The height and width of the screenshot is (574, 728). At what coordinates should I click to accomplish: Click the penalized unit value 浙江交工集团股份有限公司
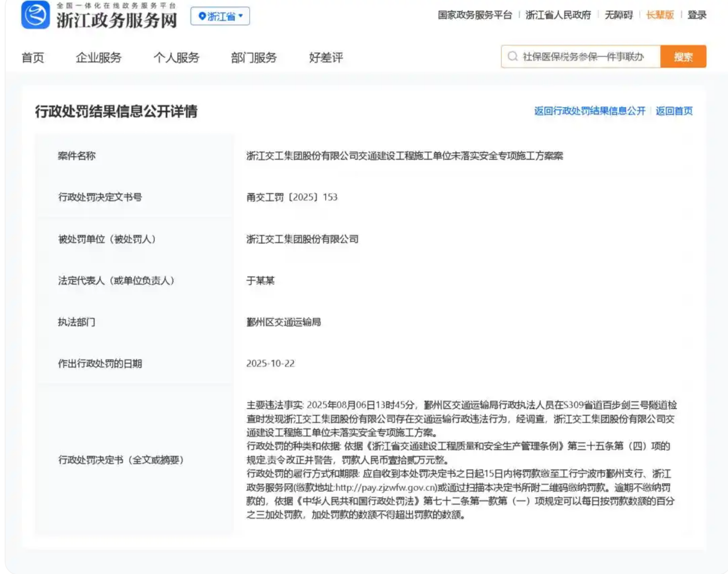click(x=302, y=239)
